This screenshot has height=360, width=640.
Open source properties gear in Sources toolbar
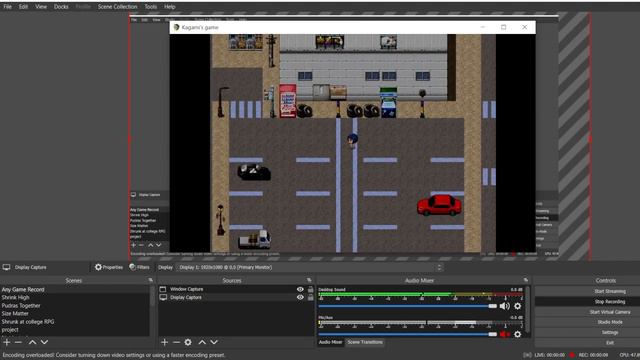(x=188, y=342)
